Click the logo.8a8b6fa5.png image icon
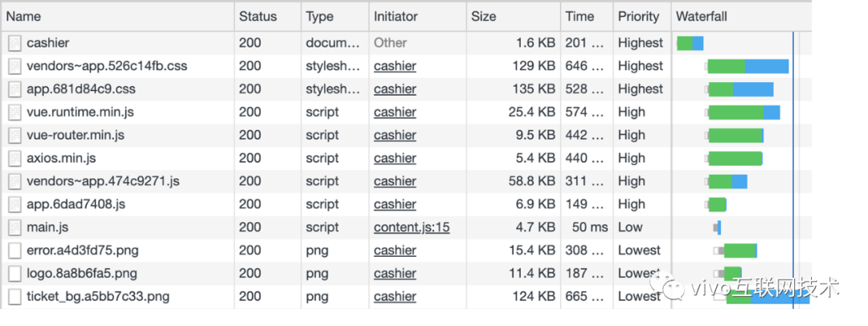Image resolution: width=868 pixels, height=326 pixels. pyautogui.click(x=14, y=274)
